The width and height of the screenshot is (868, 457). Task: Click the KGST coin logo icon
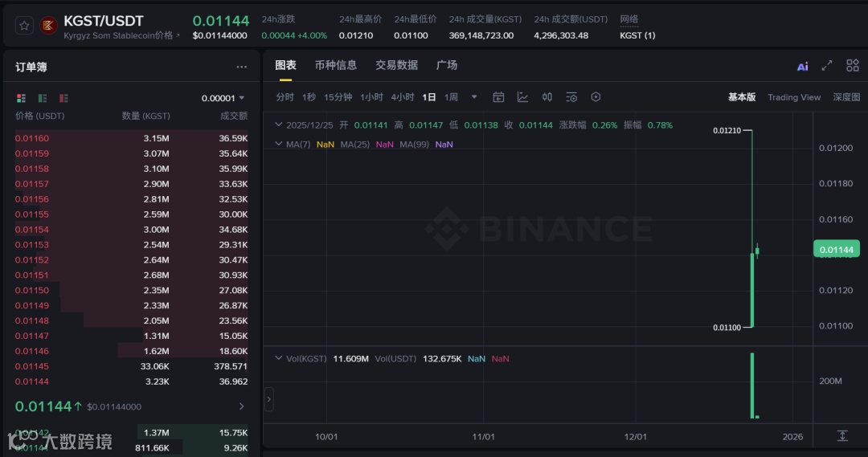click(49, 26)
